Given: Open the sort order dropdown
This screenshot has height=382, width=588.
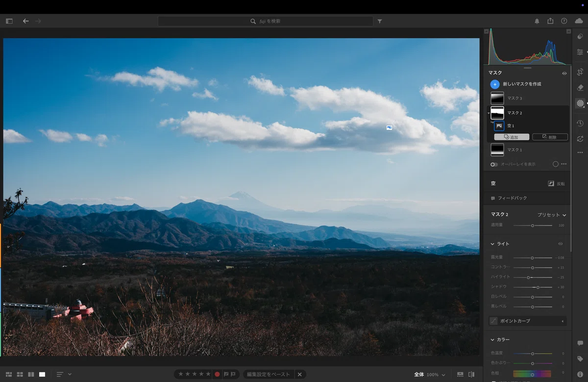Looking at the screenshot, I should 64,374.
